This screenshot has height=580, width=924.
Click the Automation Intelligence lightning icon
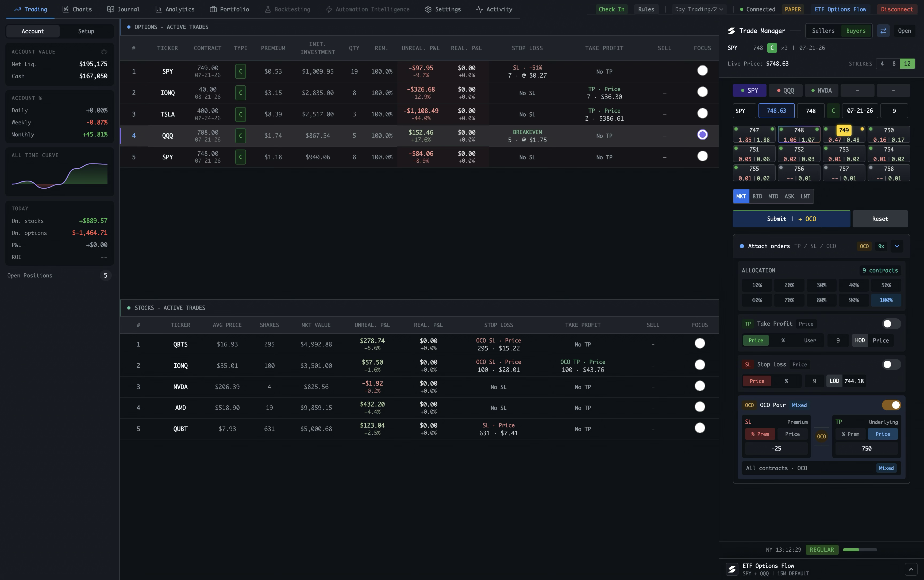click(329, 9)
